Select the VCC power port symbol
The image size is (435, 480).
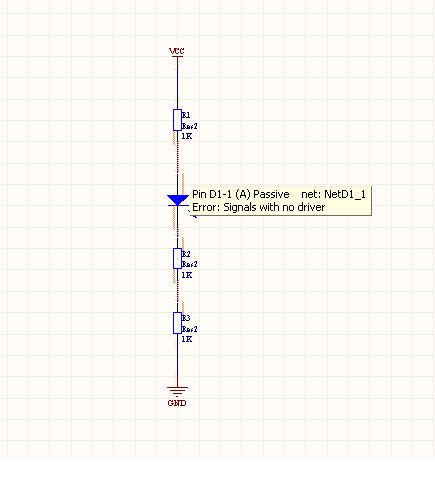[x=177, y=58]
